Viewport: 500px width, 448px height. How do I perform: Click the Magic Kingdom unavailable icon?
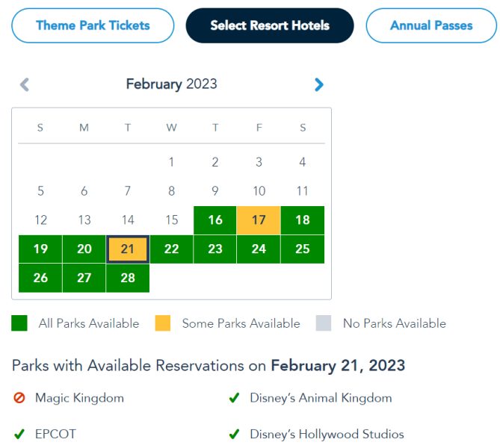point(19,398)
